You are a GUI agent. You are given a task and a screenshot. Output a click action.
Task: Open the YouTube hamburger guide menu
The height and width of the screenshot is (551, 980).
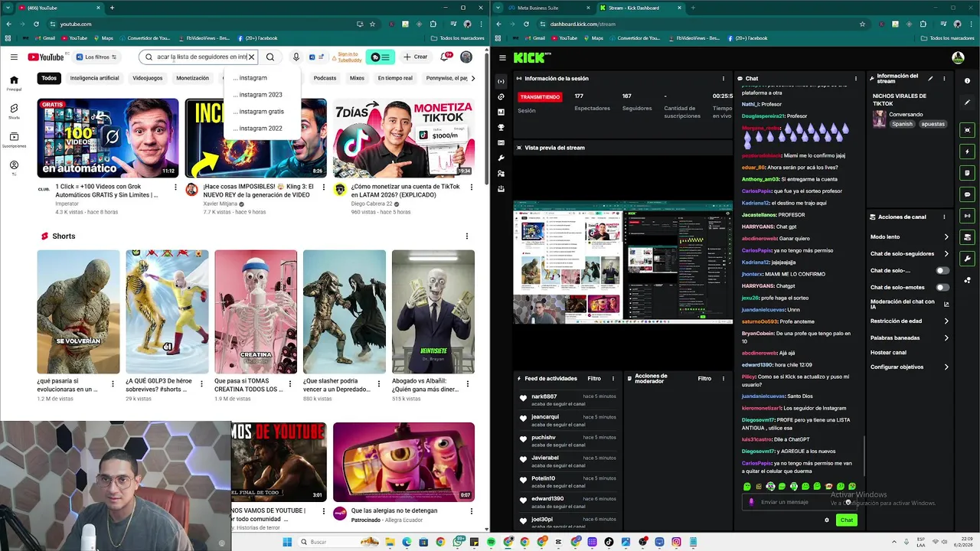click(14, 57)
